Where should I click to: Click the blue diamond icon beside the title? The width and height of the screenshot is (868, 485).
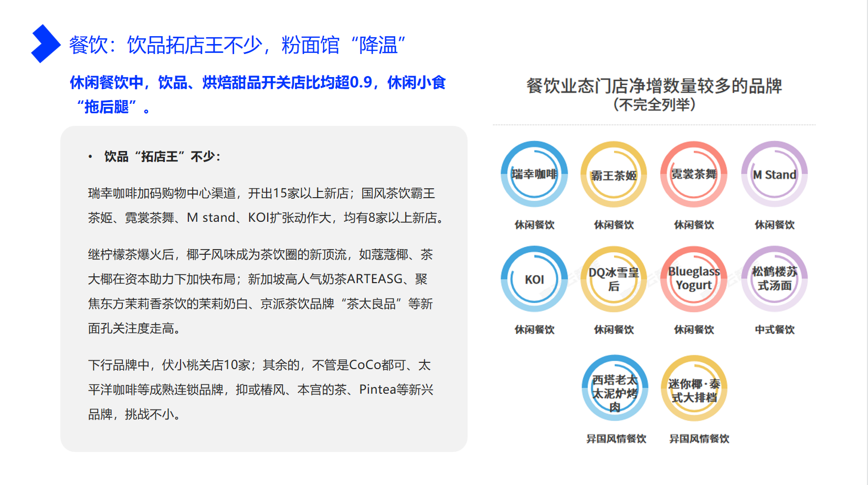[x=46, y=44]
